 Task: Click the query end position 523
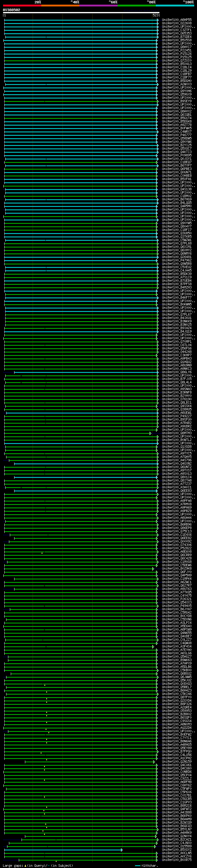[x=155, y=15]
